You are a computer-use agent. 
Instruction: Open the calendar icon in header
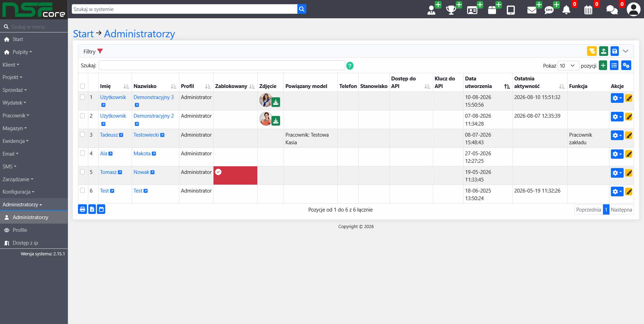588,10
